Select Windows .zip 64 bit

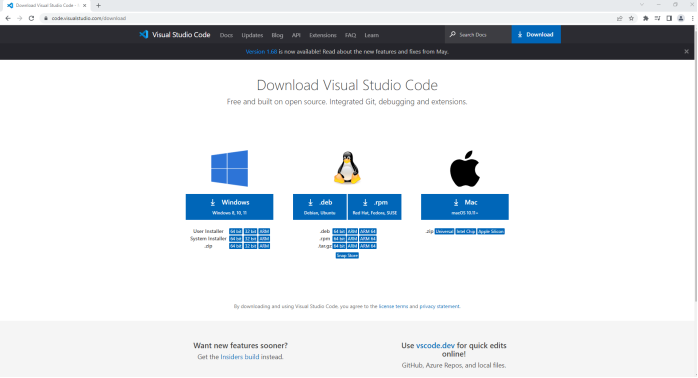(x=235, y=246)
